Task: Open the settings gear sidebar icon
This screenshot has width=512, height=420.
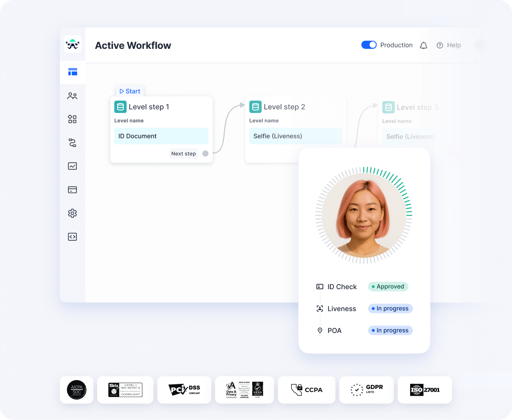Action: (x=73, y=213)
